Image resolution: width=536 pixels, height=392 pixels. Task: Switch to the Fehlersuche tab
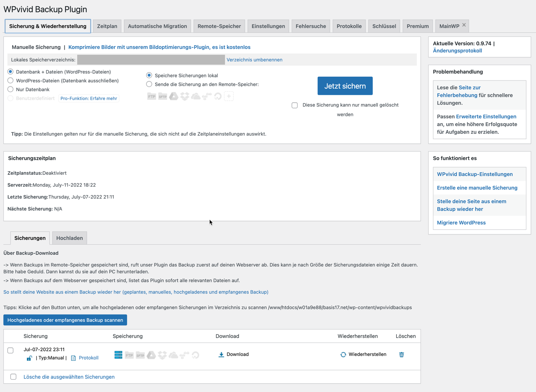311,26
